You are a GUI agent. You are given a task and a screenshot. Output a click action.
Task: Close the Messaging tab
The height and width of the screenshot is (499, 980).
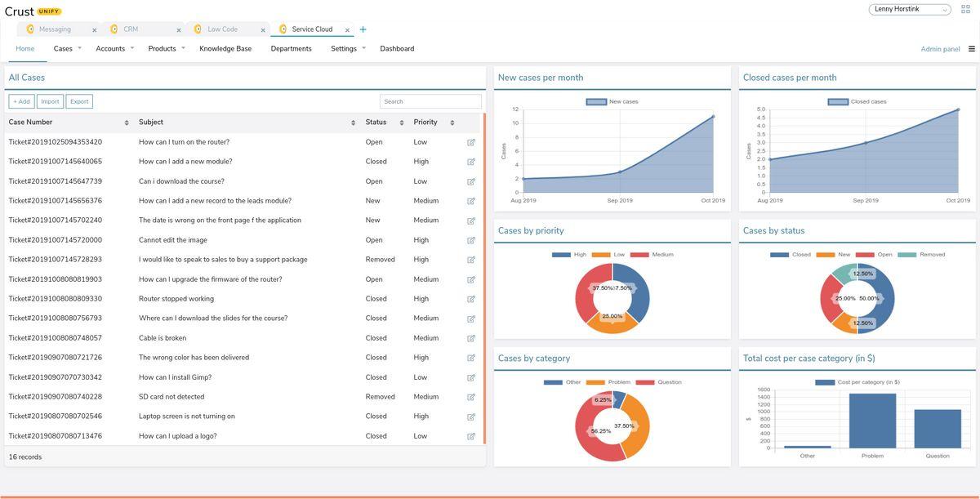click(x=95, y=30)
